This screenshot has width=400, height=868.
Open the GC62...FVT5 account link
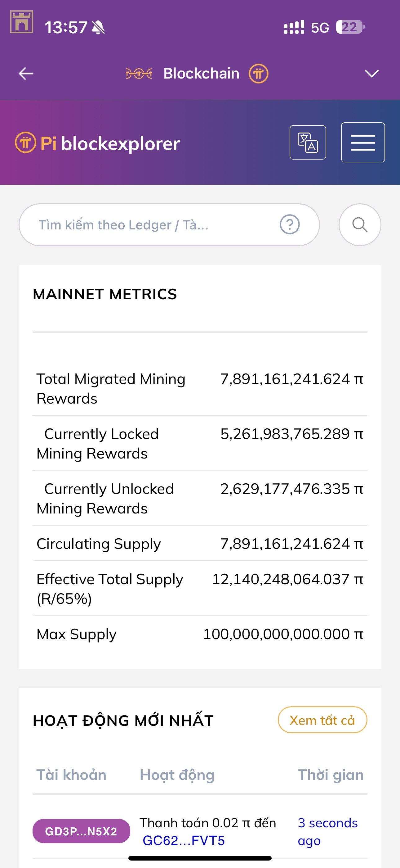pyautogui.click(x=184, y=841)
